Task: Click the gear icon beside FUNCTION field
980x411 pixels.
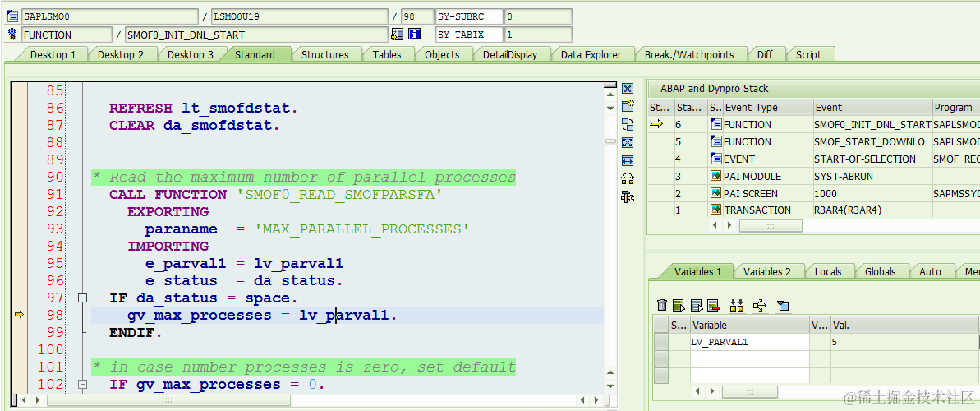Action: coord(12,35)
